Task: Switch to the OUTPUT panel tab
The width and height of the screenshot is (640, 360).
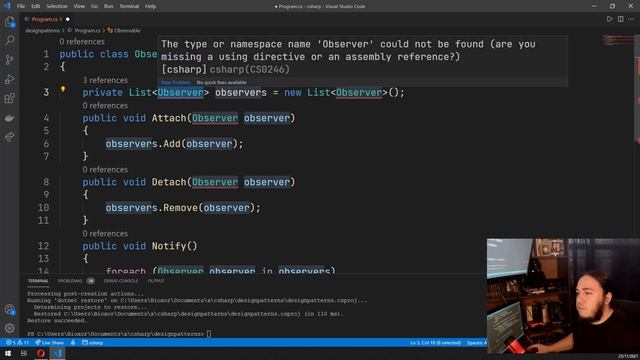Action: point(156,281)
